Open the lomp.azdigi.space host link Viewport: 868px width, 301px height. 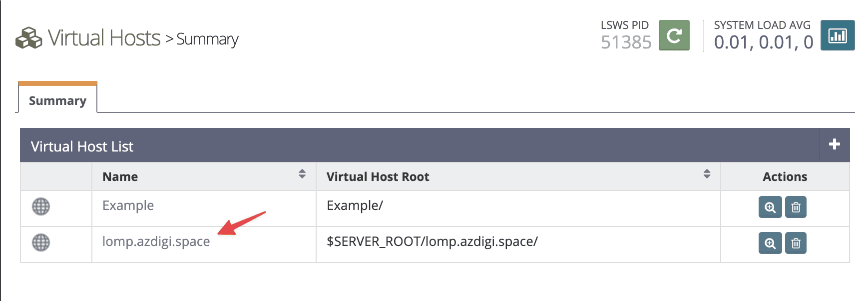point(156,241)
